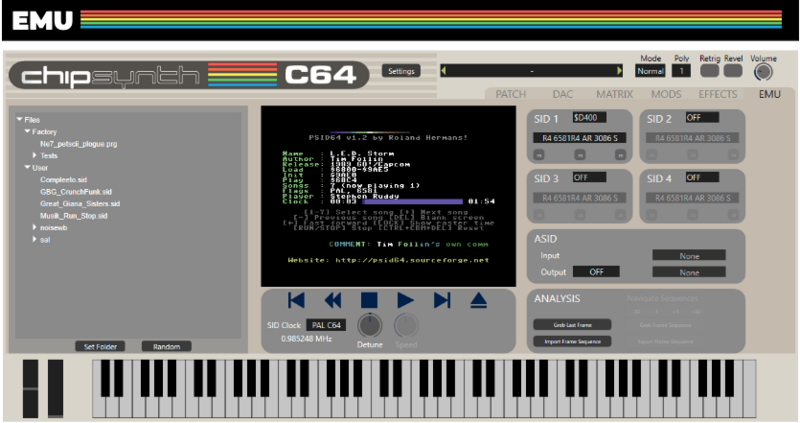The width and height of the screenshot is (800, 423).
Task: Select the GBG_CrunchFunk.sid file
Action: tap(76, 192)
